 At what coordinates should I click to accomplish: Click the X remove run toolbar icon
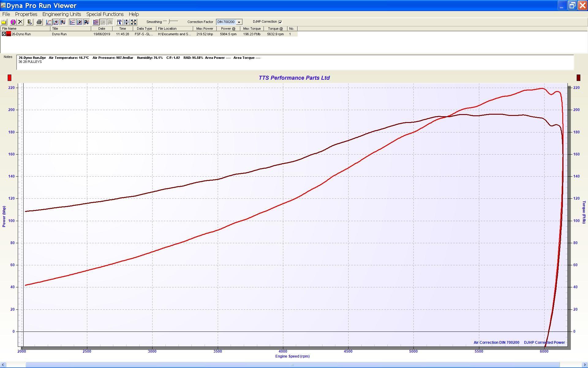(20, 22)
